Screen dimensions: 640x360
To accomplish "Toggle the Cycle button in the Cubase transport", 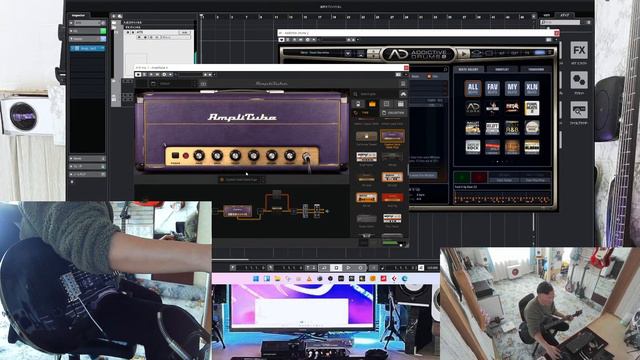I will [x=324, y=268].
